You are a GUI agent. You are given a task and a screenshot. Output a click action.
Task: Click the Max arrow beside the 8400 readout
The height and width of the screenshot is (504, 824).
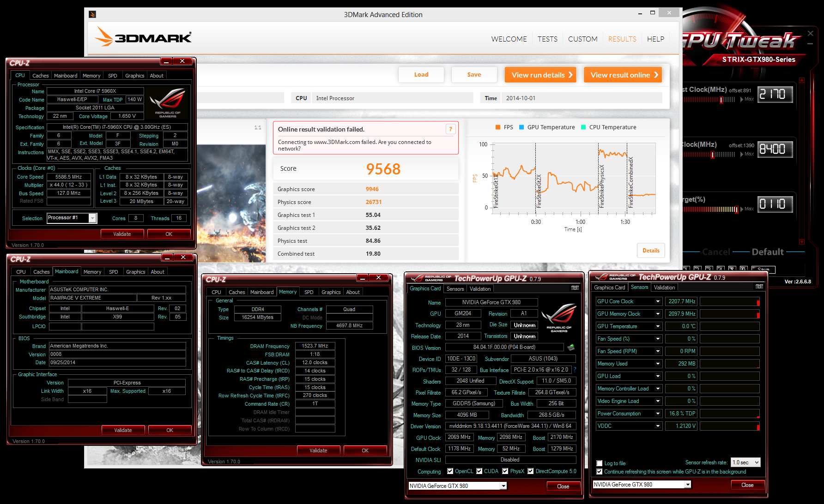pyautogui.click(x=742, y=154)
